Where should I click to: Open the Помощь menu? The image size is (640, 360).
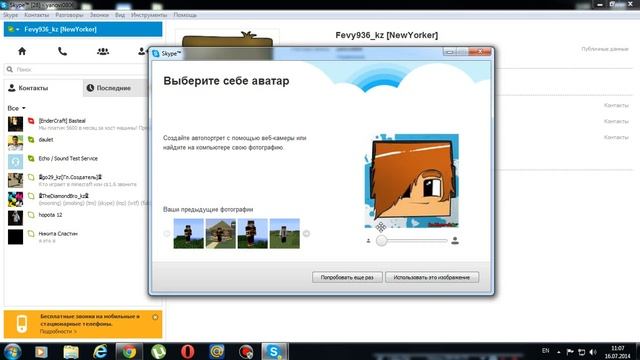pyautogui.click(x=185, y=15)
